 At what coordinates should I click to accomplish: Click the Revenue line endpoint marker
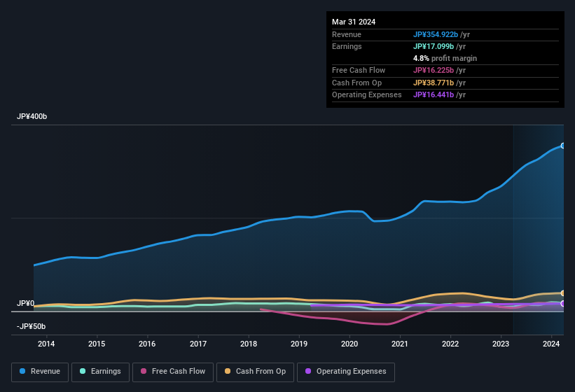pyautogui.click(x=562, y=146)
